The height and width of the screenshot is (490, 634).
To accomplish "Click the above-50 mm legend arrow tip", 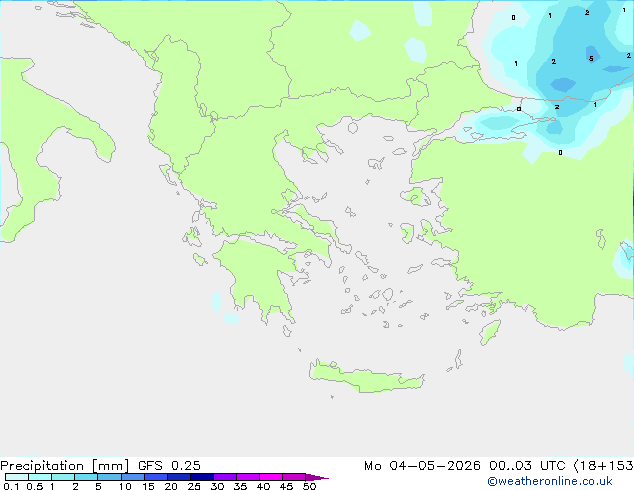I will 317,477.
